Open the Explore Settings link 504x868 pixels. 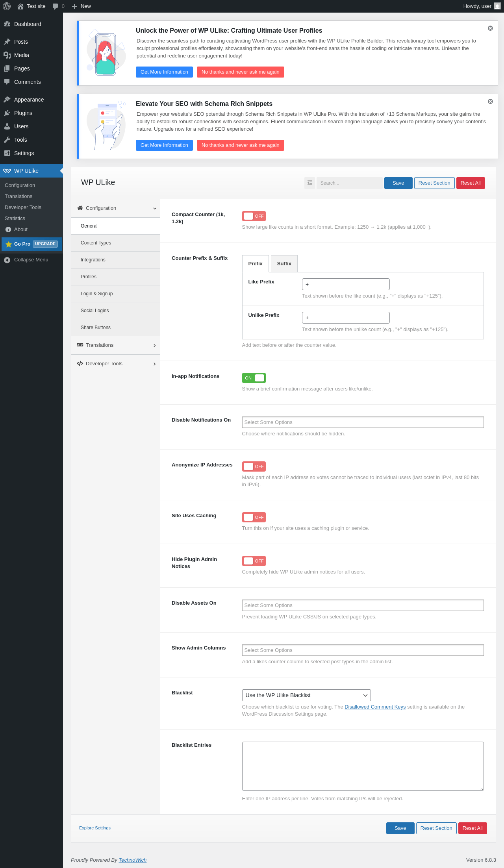pyautogui.click(x=95, y=828)
